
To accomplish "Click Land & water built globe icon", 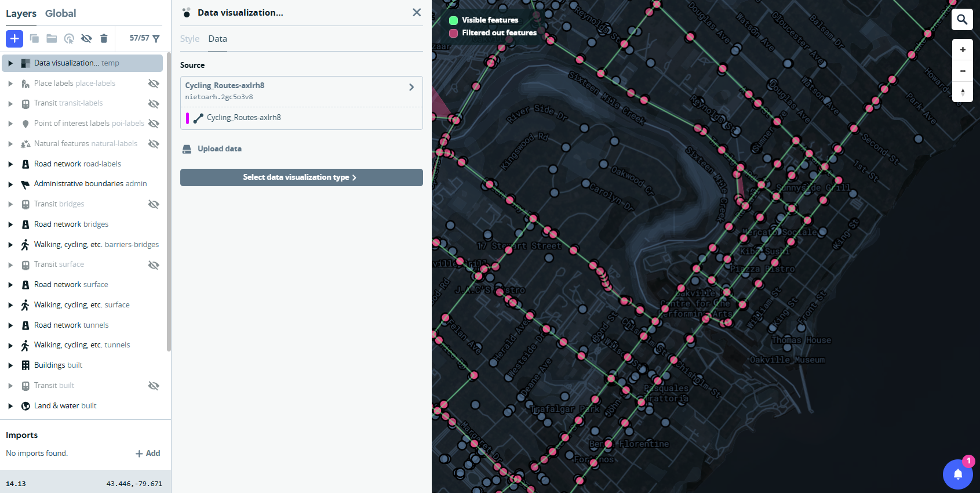I will [25, 406].
